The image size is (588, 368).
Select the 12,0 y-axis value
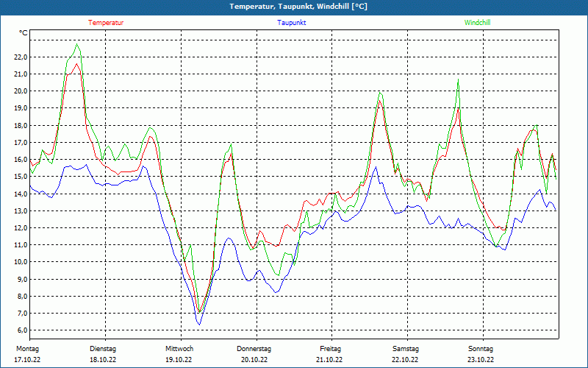(x=21, y=228)
